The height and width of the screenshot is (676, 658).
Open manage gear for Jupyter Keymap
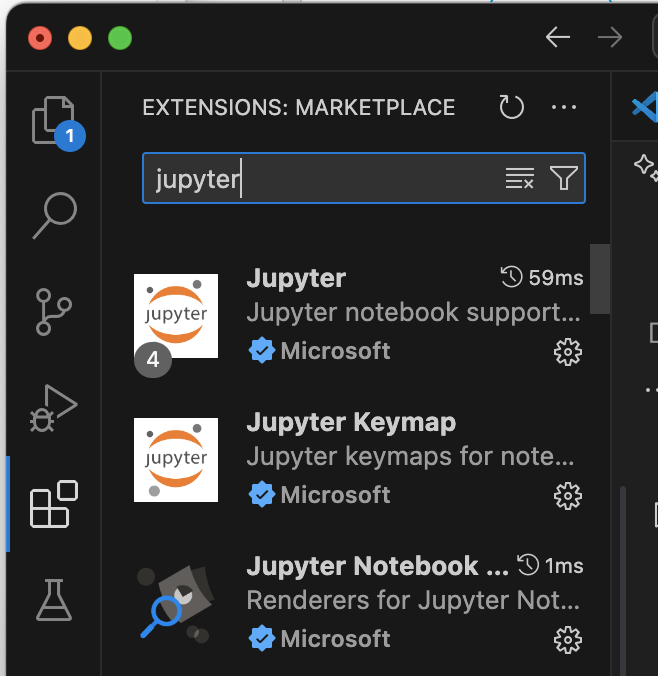pyautogui.click(x=567, y=496)
